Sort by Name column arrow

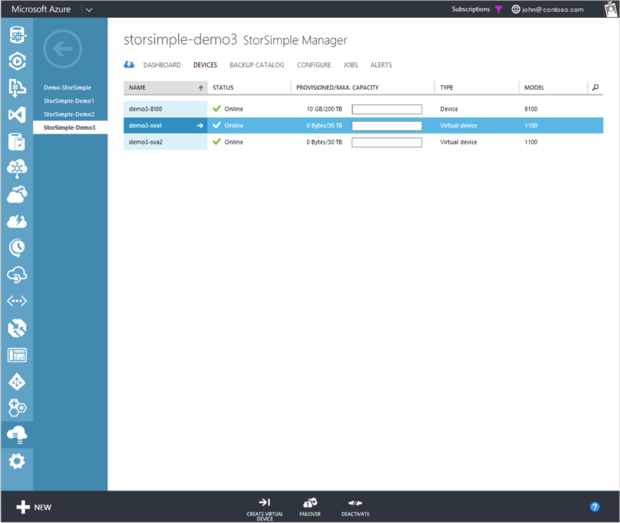click(x=201, y=88)
